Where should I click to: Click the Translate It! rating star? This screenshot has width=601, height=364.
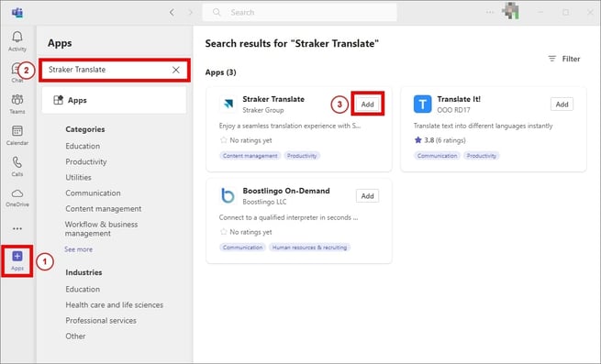(417, 140)
